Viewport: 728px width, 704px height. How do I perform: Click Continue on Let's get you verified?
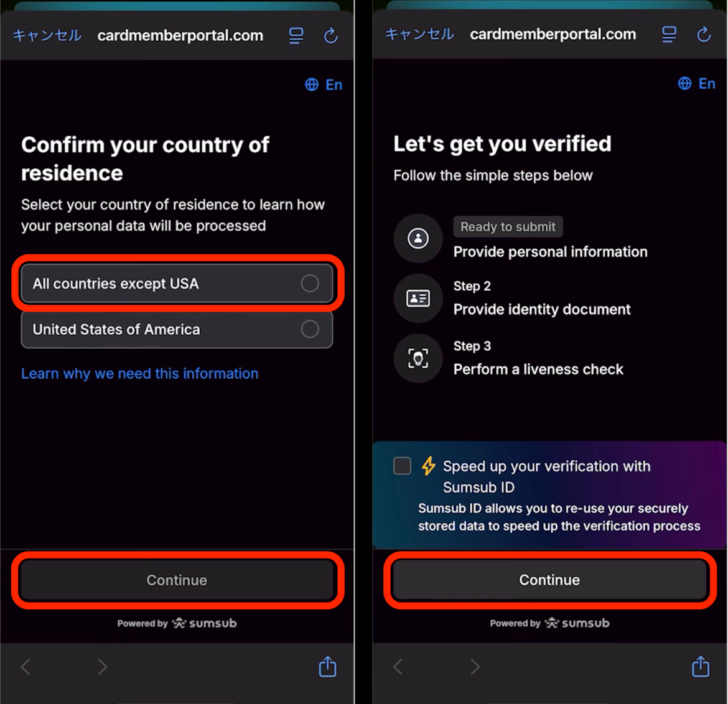click(x=549, y=580)
